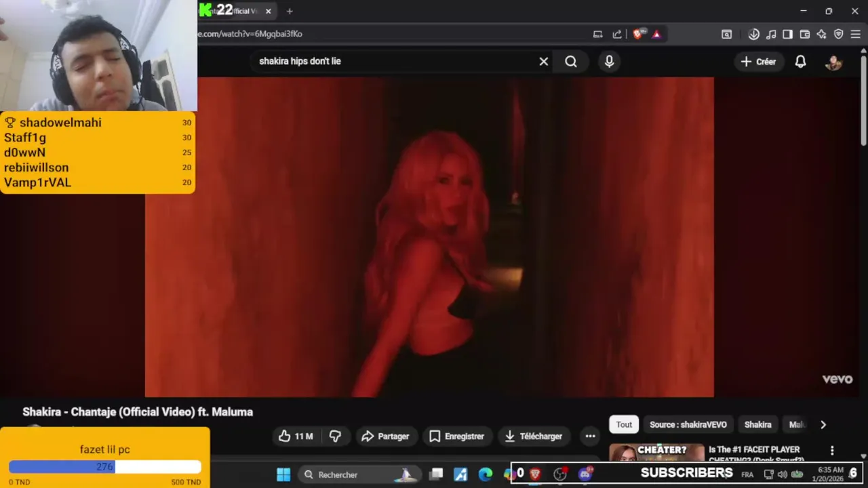868x488 pixels.
Task: Open the Leo AI sparkle icon
Action: pos(821,34)
